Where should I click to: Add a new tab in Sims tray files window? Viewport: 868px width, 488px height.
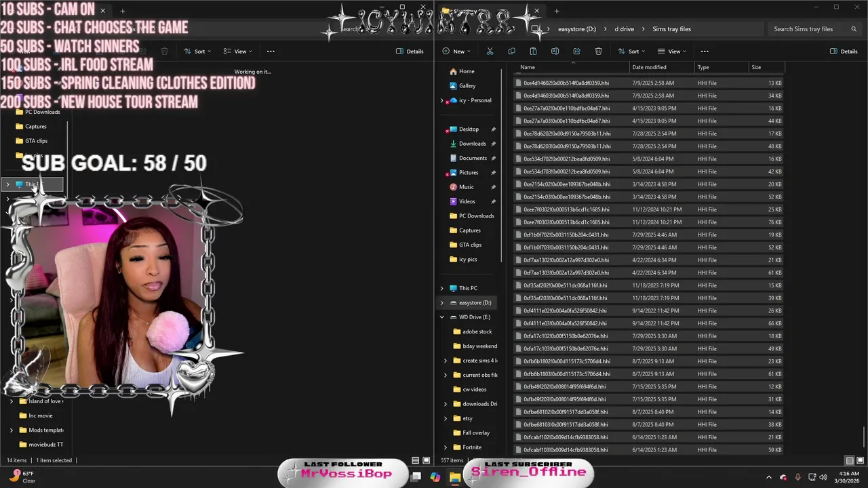click(x=556, y=11)
